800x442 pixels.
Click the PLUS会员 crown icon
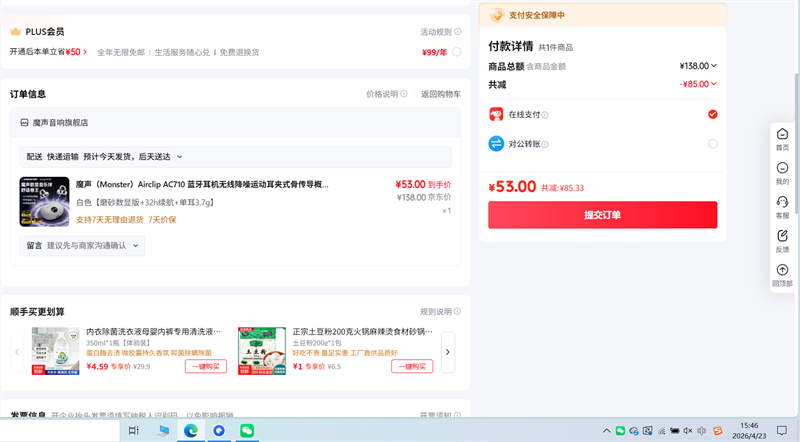[x=15, y=32]
